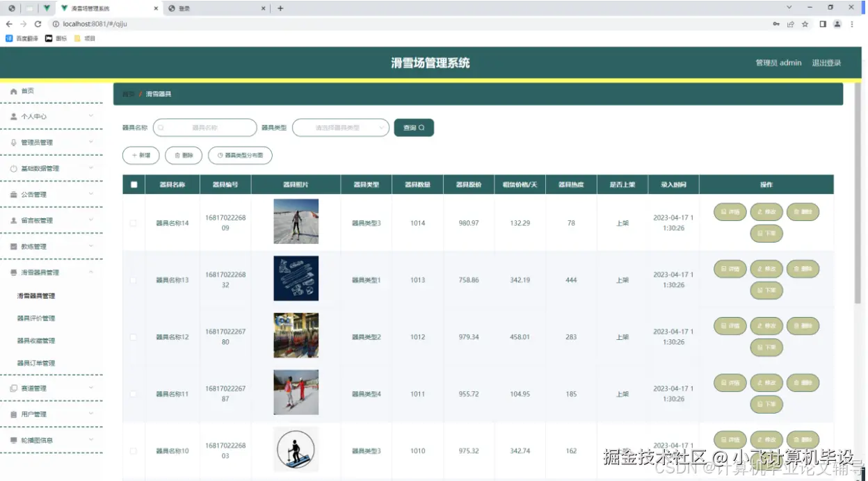Open the ski rack photo of 器具名称12

pyautogui.click(x=296, y=336)
